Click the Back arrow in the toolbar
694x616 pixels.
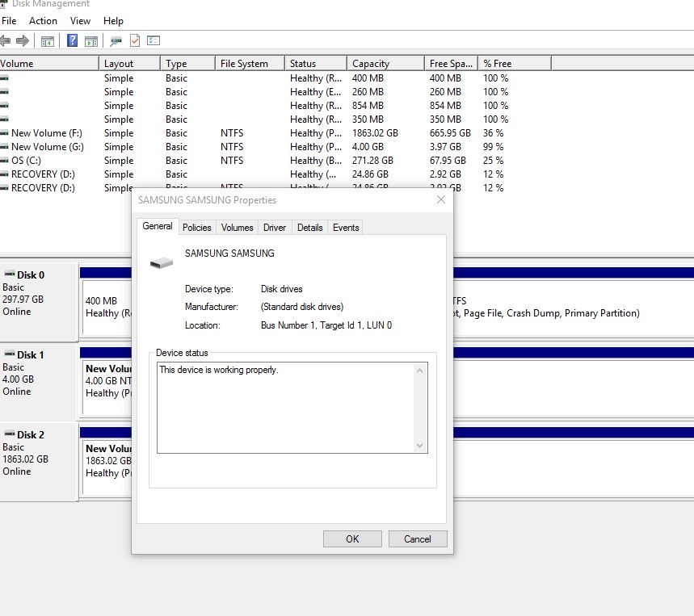pyautogui.click(x=6, y=41)
